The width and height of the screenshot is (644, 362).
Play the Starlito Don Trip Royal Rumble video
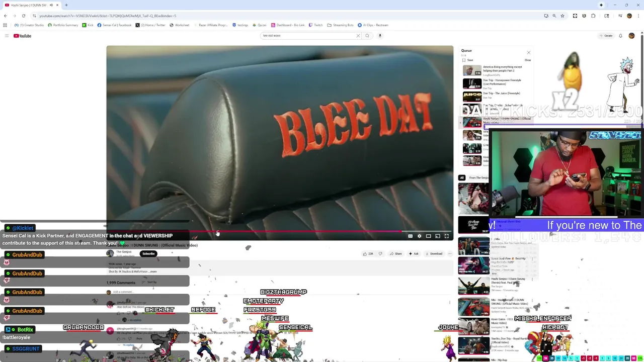(x=496, y=346)
